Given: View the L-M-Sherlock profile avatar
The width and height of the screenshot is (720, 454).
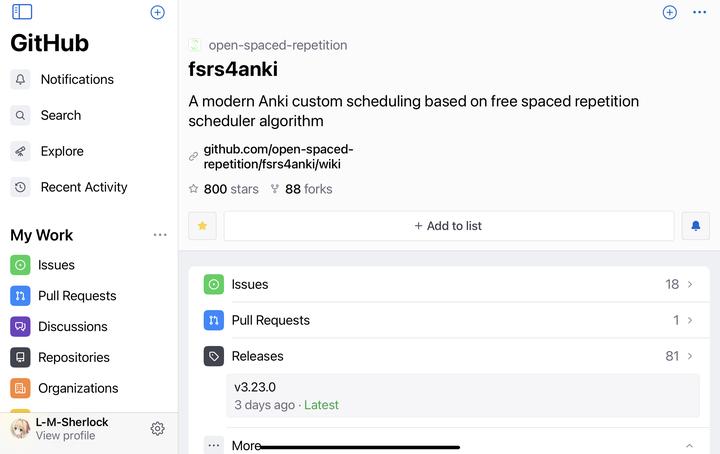Looking at the screenshot, I should [20, 428].
